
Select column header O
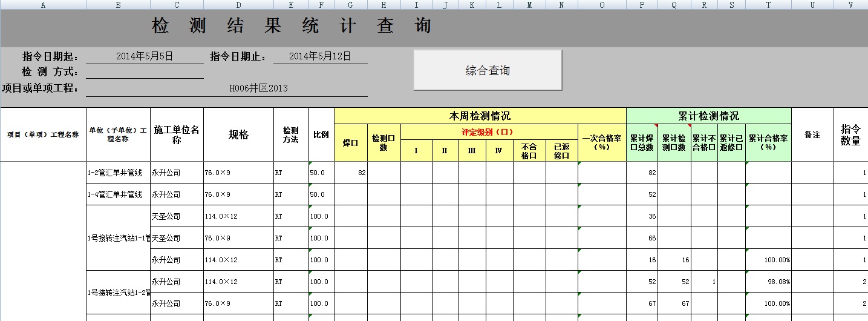(x=602, y=5)
